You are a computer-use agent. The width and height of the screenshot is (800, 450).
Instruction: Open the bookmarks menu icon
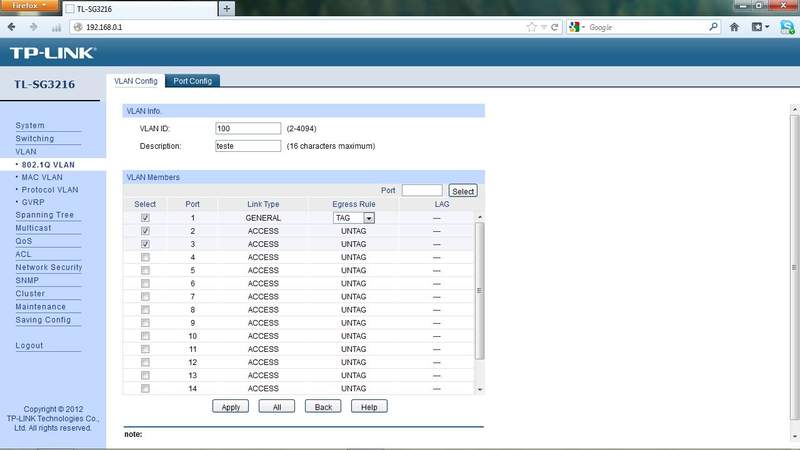coord(758,28)
